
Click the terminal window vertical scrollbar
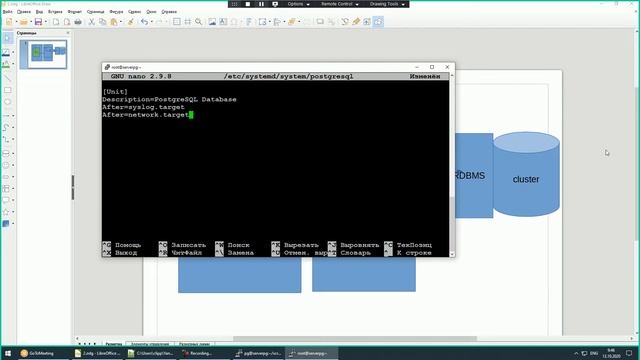coord(452,164)
